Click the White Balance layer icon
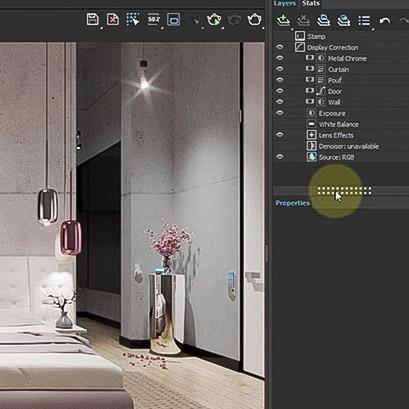Viewport: 409px width, 409px height. pos(311,124)
